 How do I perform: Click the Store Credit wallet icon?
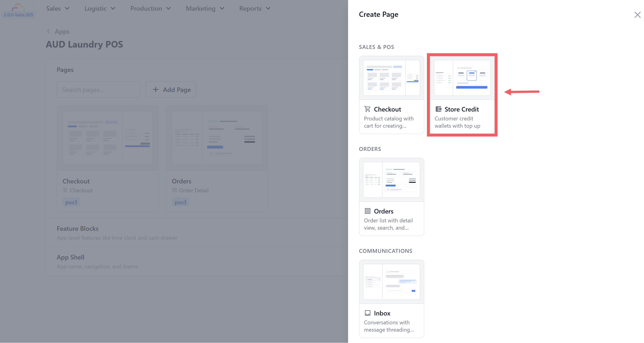438,109
